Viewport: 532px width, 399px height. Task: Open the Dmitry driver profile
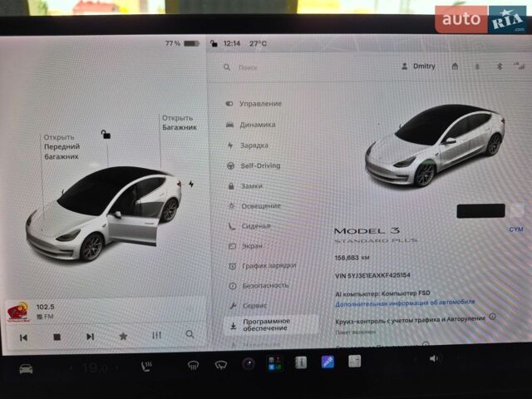(x=418, y=66)
